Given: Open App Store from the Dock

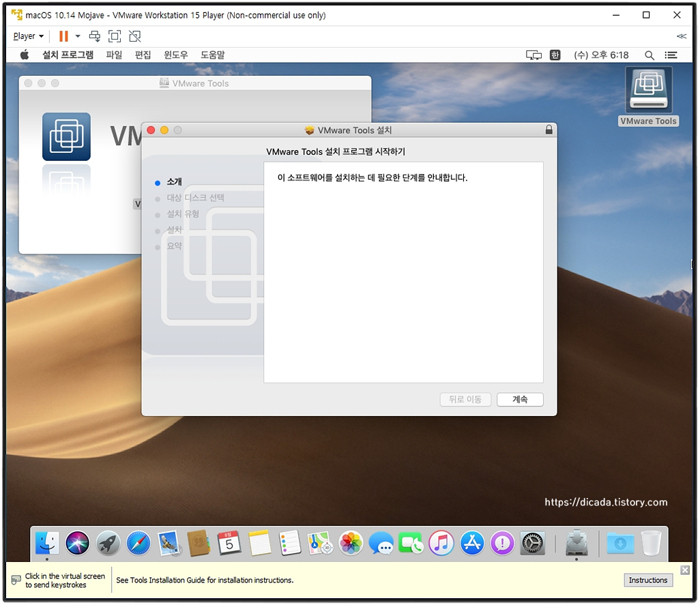Looking at the screenshot, I should click(x=472, y=543).
